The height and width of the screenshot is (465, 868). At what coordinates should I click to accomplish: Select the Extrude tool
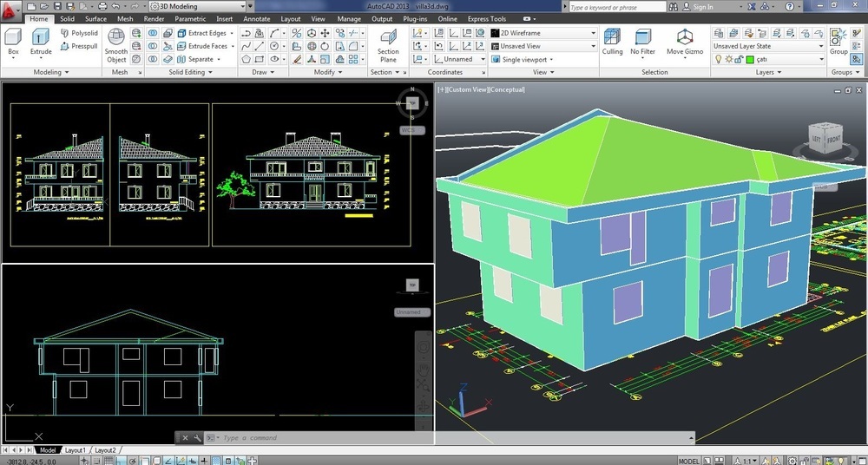pos(41,42)
